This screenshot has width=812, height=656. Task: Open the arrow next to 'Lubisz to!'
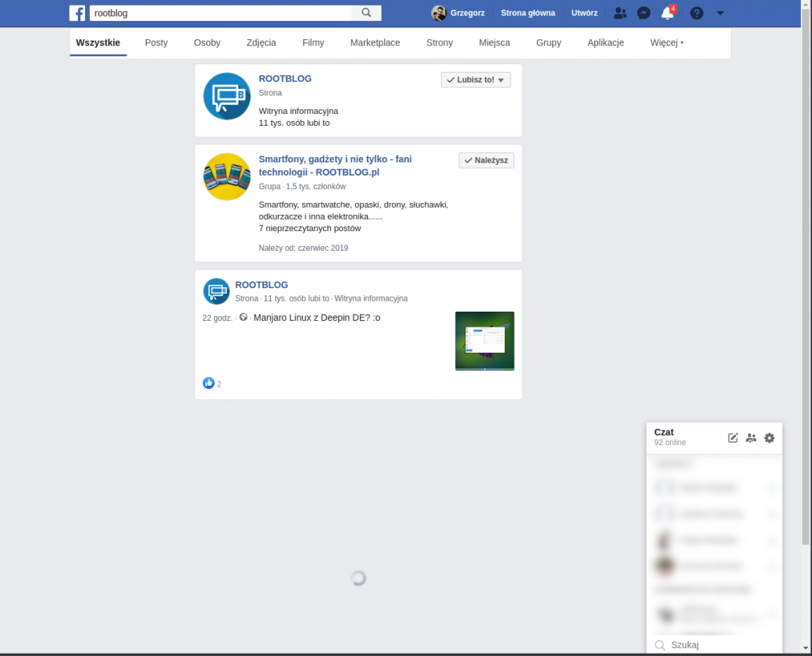502,79
